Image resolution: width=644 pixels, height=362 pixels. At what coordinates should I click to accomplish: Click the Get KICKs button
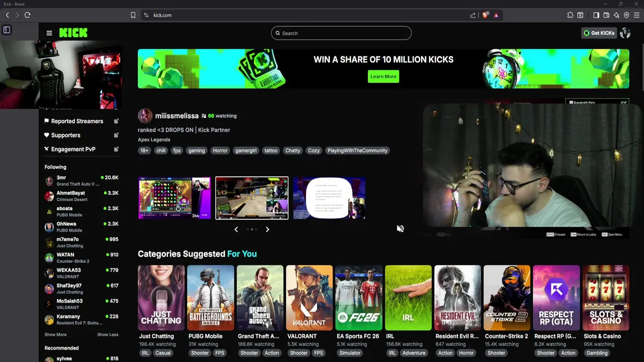pyautogui.click(x=599, y=33)
